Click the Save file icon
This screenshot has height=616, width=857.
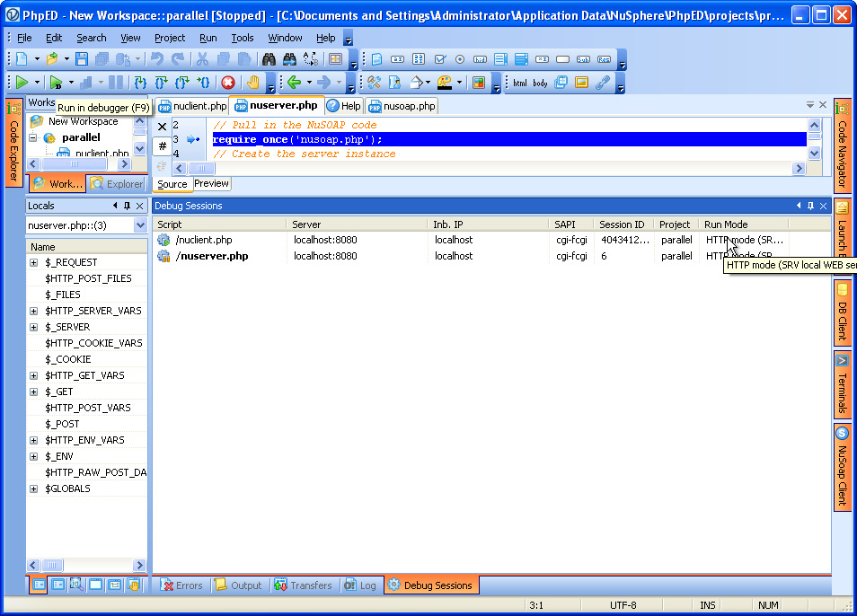pos(82,59)
